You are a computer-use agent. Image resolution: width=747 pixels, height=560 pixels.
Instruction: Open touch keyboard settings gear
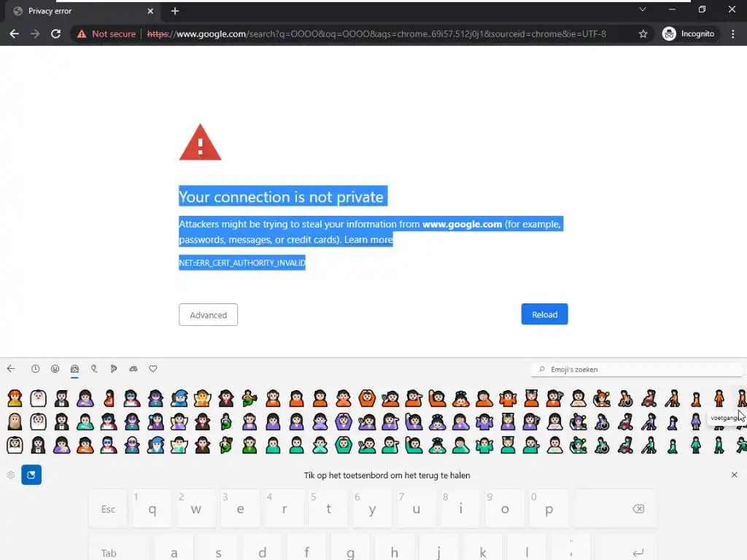point(11,475)
